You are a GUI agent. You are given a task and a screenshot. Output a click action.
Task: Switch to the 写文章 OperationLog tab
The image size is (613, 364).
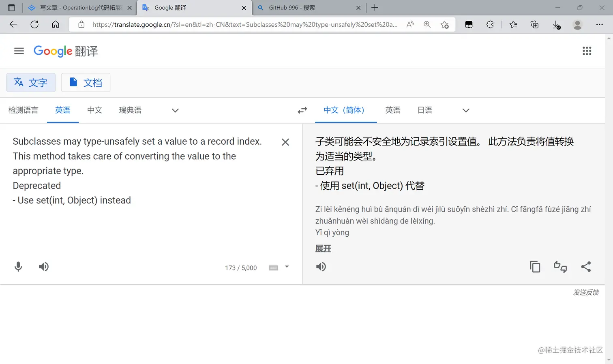coord(80,8)
